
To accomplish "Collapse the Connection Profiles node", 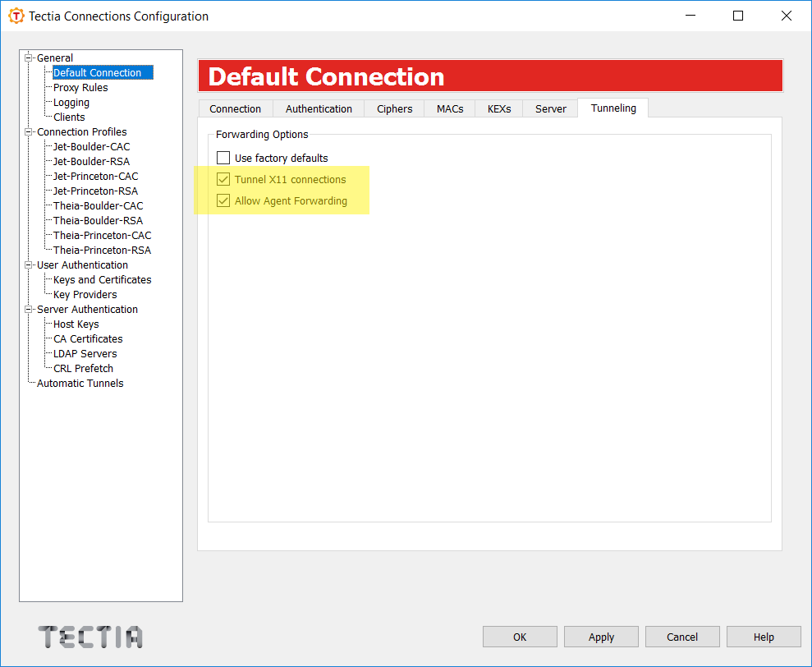I will coord(29,131).
